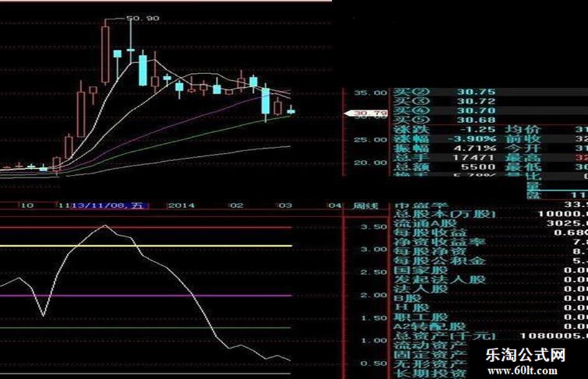This screenshot has width=588, height=379.
Task: Click the 涨跌 value -1.25
Action: pos(477,129)
